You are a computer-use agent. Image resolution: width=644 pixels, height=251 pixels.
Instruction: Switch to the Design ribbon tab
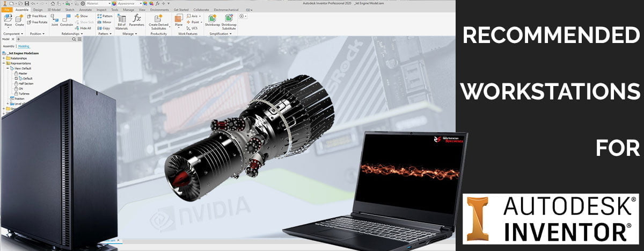[38, 10]
